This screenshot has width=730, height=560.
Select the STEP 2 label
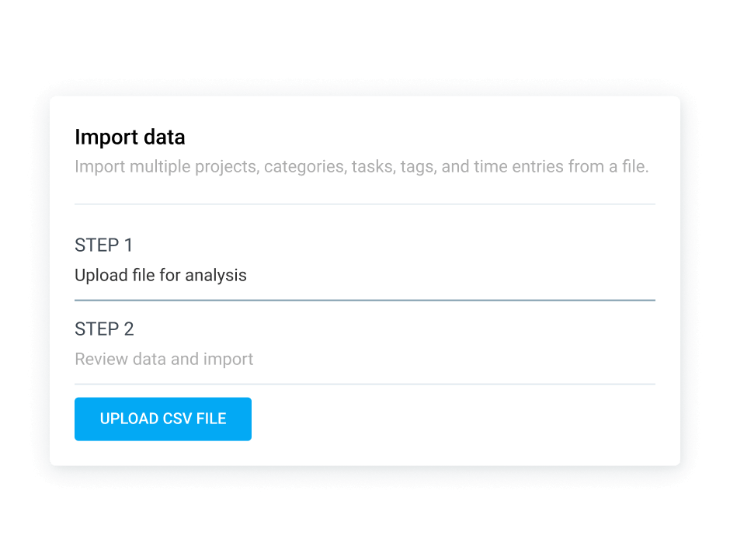104,329
